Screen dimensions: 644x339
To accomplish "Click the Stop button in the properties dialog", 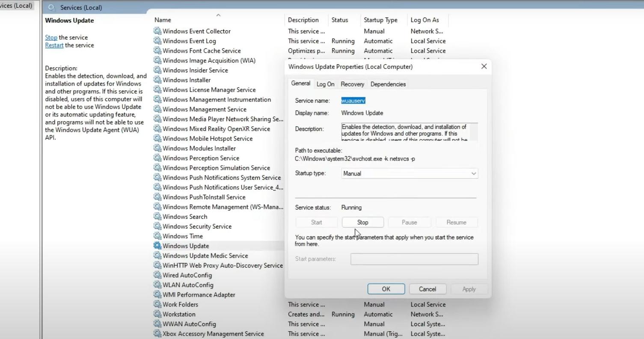I will (362, 222).
